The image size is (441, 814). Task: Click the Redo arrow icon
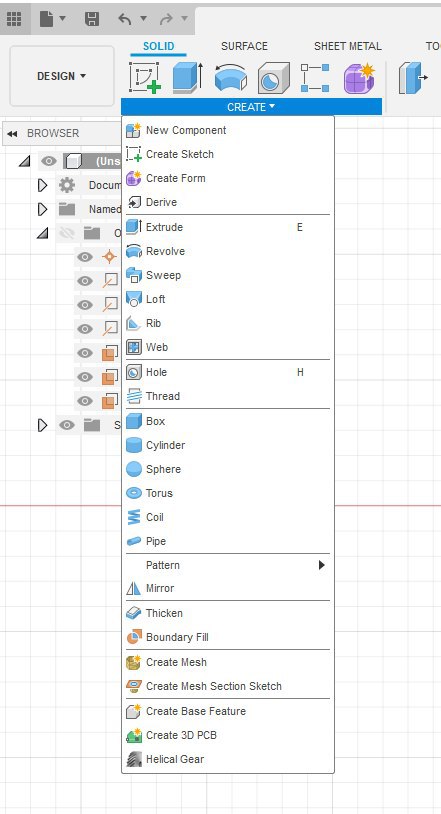pyautogui.click(x=166, y=19)
